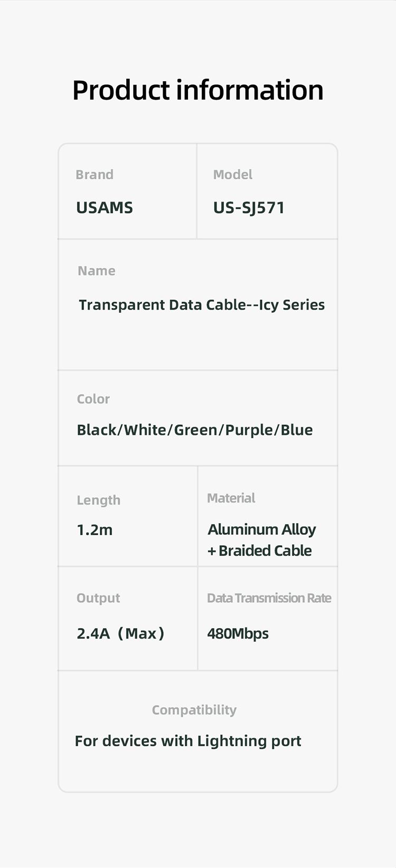Select the Output label
Image resolution: width=396 pixels, height=868 pixels.
tap(99, 598)
